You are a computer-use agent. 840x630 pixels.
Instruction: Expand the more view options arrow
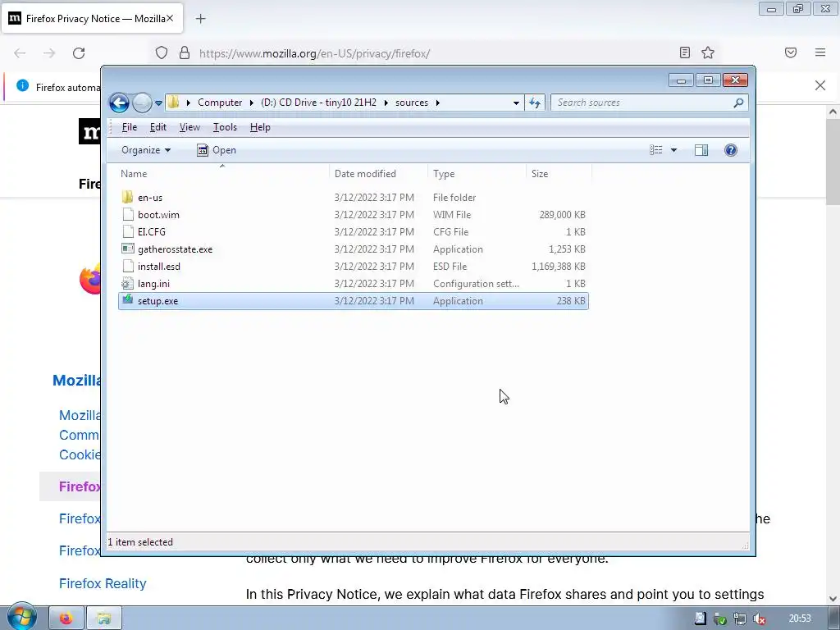coord(673,150)
